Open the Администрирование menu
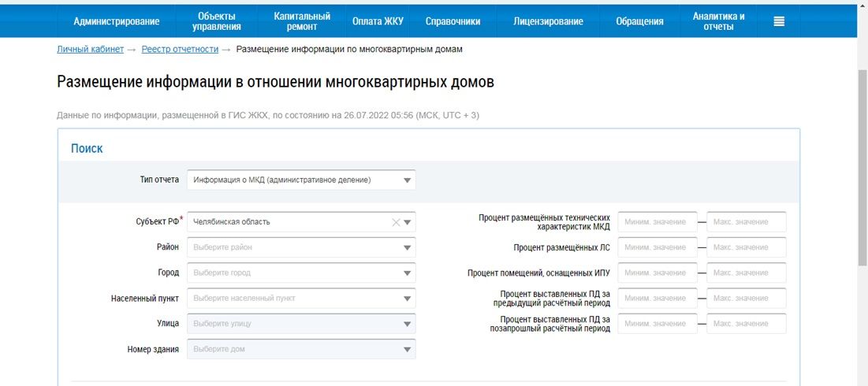 tap(117, 21)
